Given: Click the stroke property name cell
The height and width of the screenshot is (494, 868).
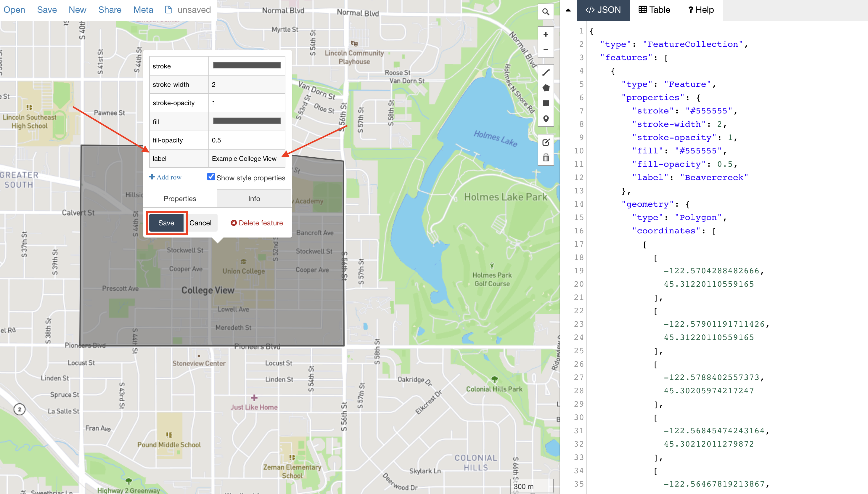Looking at the screenshot, I should click(x=179, y=66).
